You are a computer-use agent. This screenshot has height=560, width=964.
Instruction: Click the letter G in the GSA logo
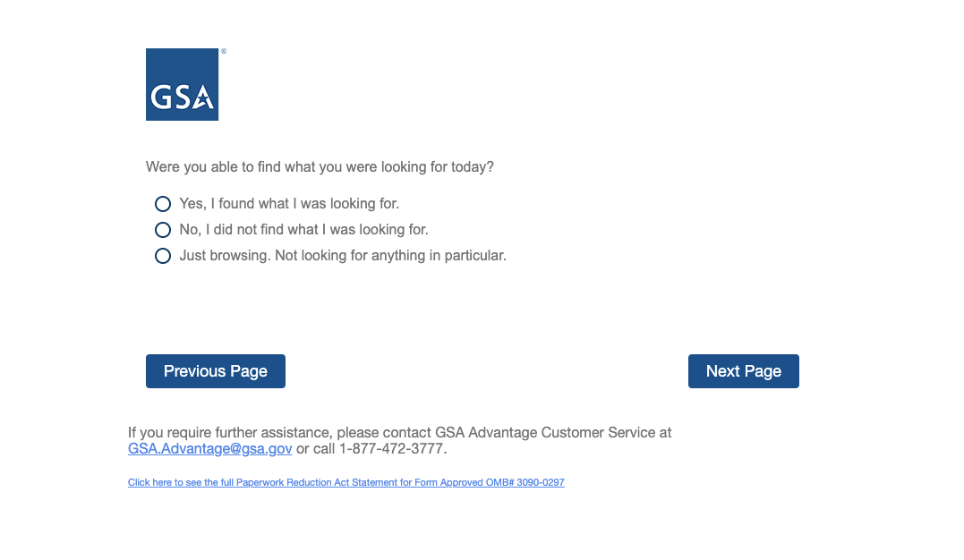[x=161, y=97]
